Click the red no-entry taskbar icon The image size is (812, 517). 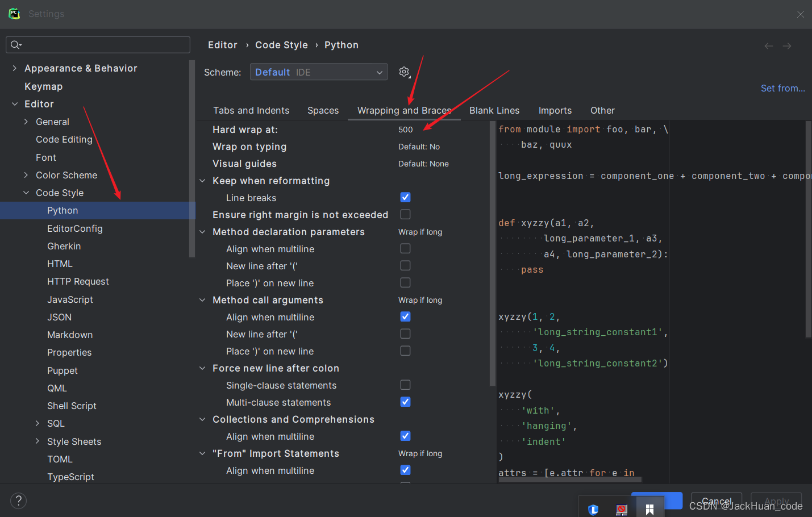click(622, 510)
